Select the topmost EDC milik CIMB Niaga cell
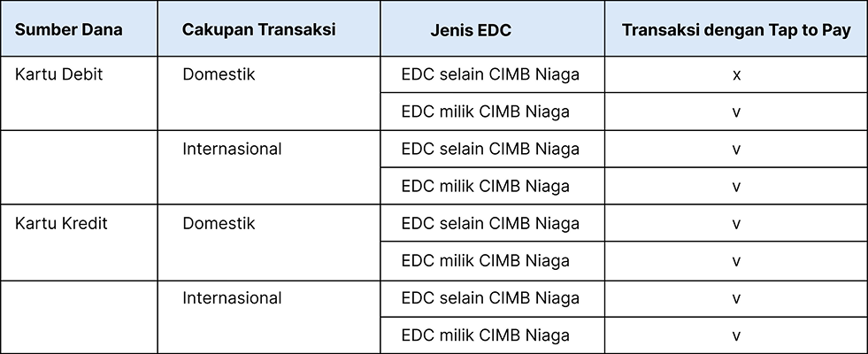Image resolution: width=868 pixels, height=354 pixels. point(485,112)
